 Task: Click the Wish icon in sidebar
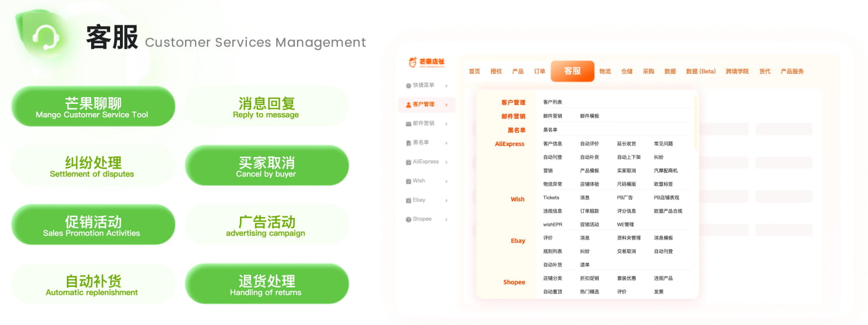[408, 181]
